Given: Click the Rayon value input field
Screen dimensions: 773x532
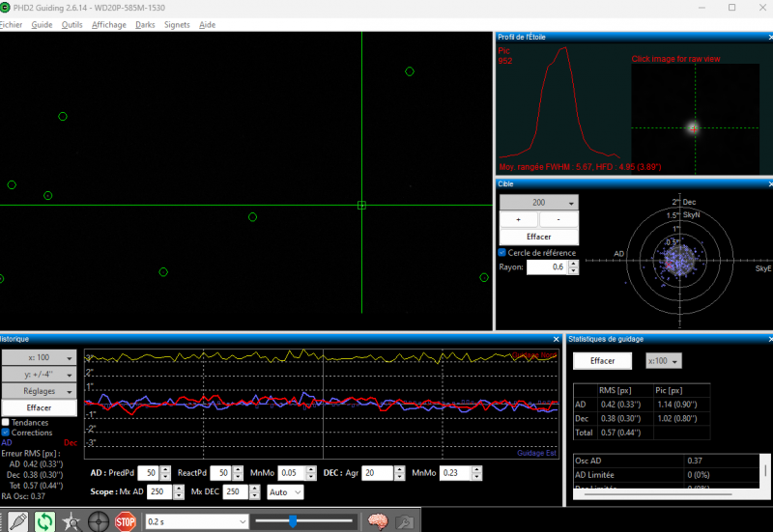Looking at the screenshot, I should (547, 267).
